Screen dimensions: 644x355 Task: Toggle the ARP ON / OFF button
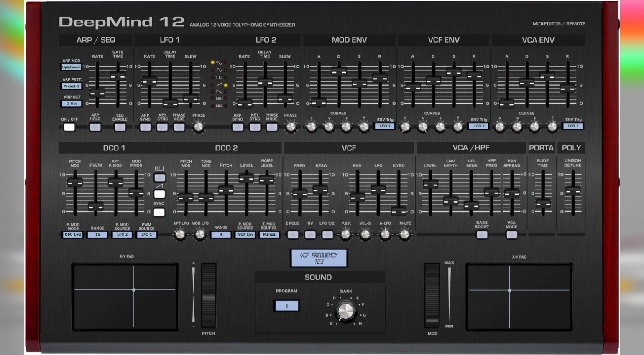(69, 127)
